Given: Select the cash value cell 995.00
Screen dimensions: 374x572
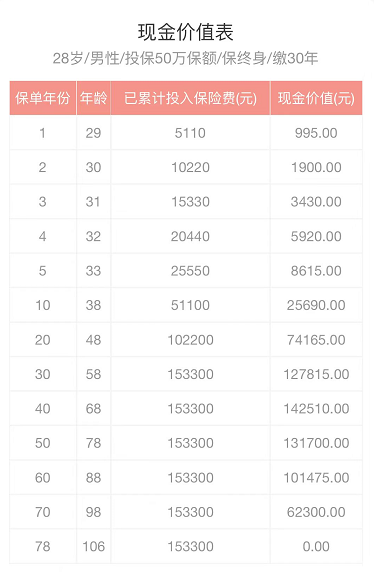Looking at the screenshot, I should 316,133.
